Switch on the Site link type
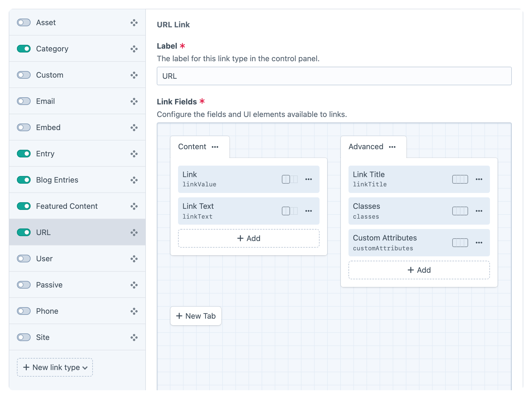Viewport: 532px width, 399px height. tap(24, 337)
